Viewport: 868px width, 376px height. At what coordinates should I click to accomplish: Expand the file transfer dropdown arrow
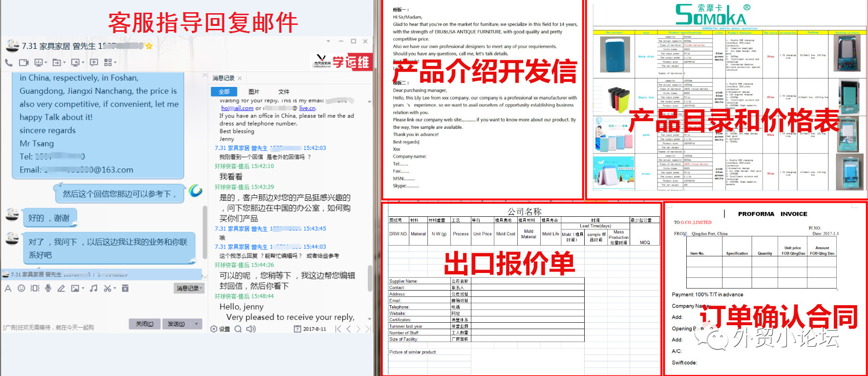pyautogui.click(x=64, y=63)
